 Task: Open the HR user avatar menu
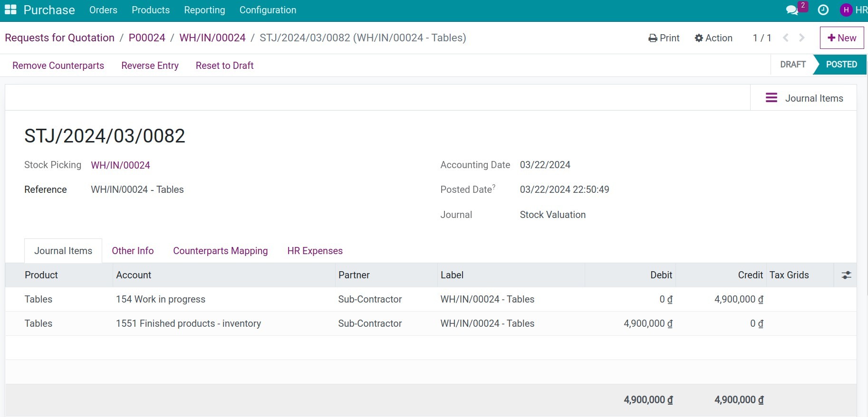pos(853,10)
